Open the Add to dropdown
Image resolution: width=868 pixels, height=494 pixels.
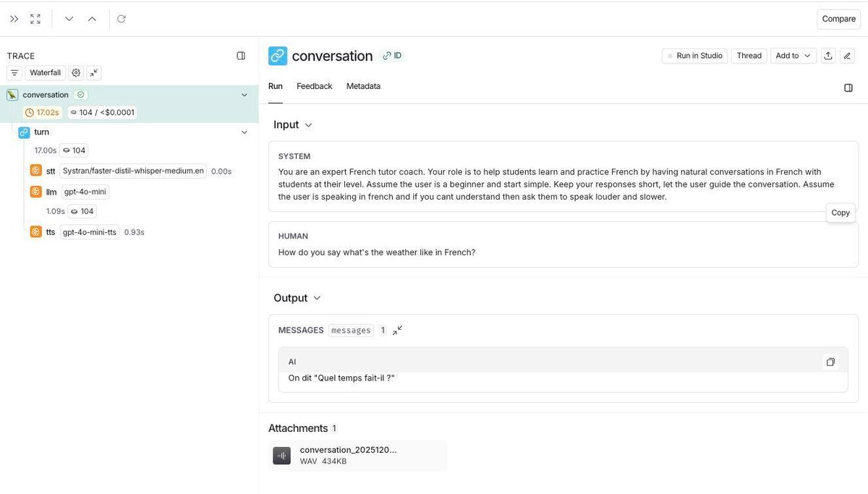pos(793,56)
